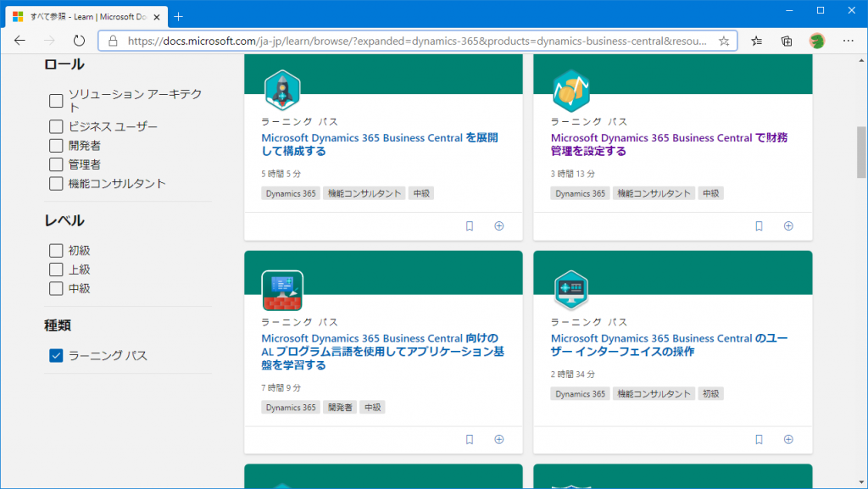Image resolution: width=868 pixels, height=489 pixels.
Task: Click the brick wall AL badge icon
Action: [282, 291]
